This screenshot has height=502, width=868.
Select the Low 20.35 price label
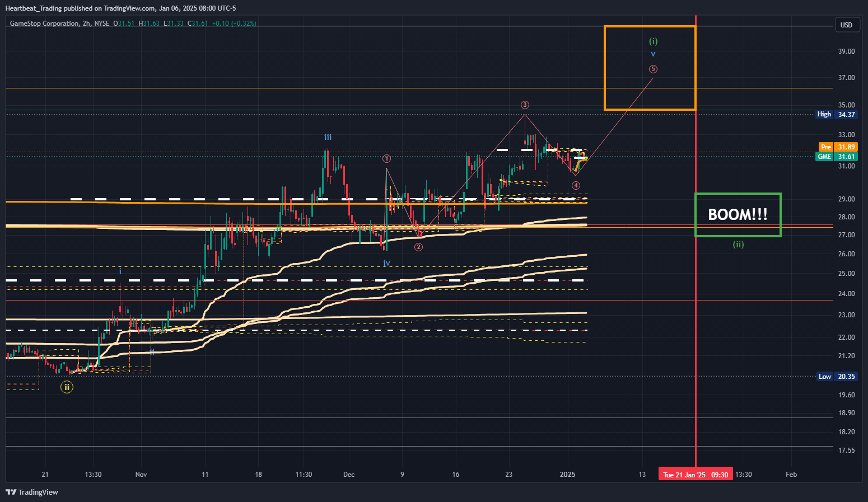837,377
